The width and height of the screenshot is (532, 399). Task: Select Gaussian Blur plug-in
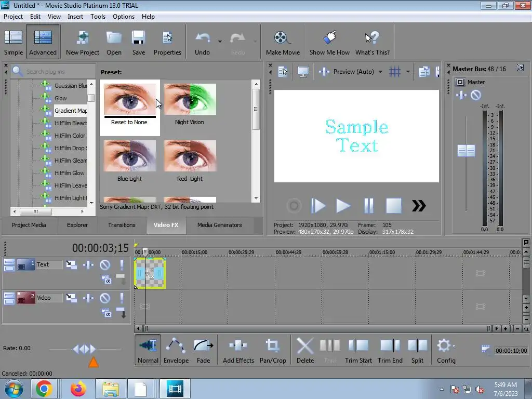pos(71,86)
